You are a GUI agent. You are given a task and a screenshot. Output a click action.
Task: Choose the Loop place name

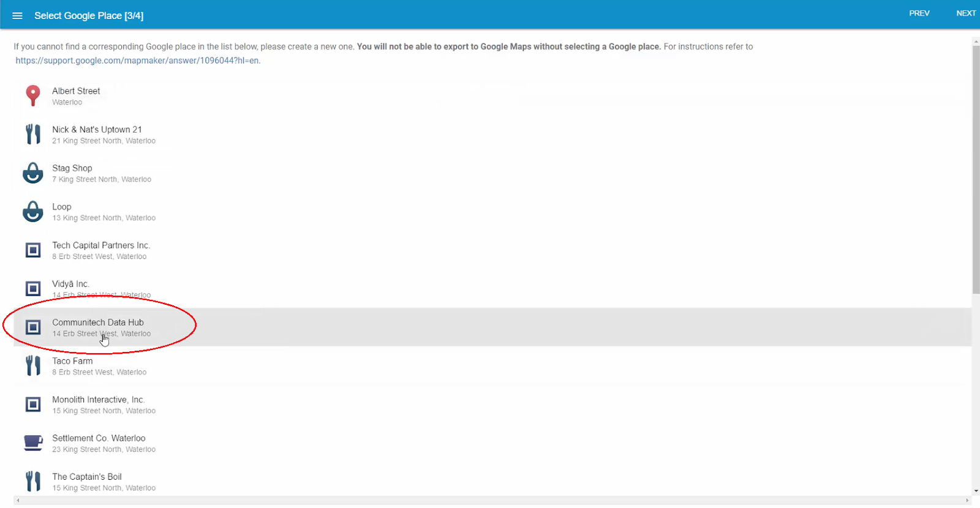click(x=62, y=206)
